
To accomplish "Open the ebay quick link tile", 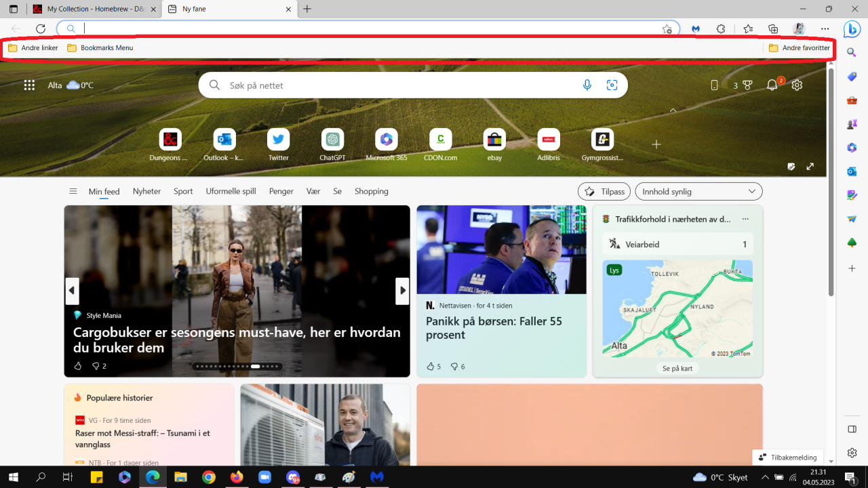I will tap(494, 140).
